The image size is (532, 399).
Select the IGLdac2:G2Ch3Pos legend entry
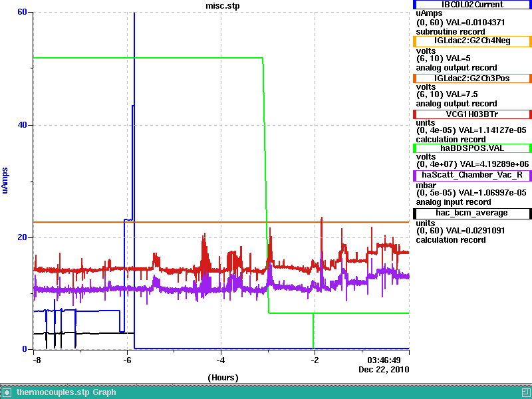point(472,78)
